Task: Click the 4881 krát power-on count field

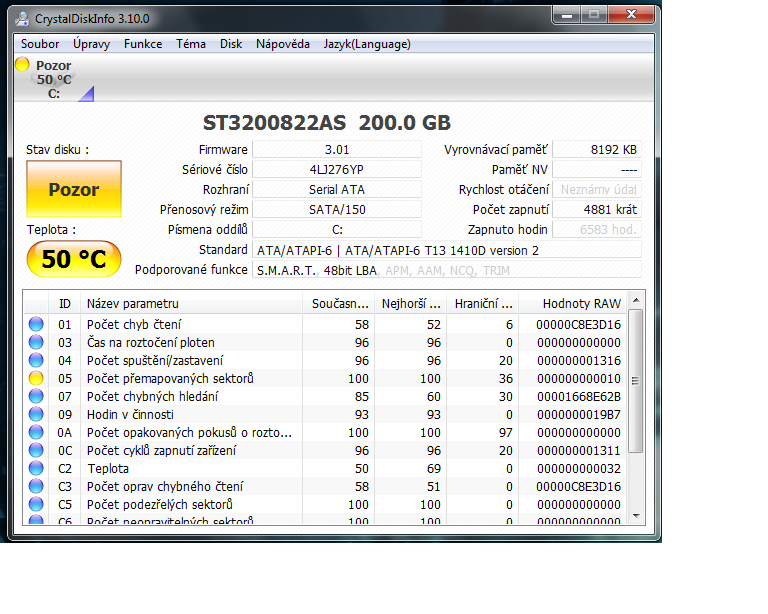Action: point(597,210)
